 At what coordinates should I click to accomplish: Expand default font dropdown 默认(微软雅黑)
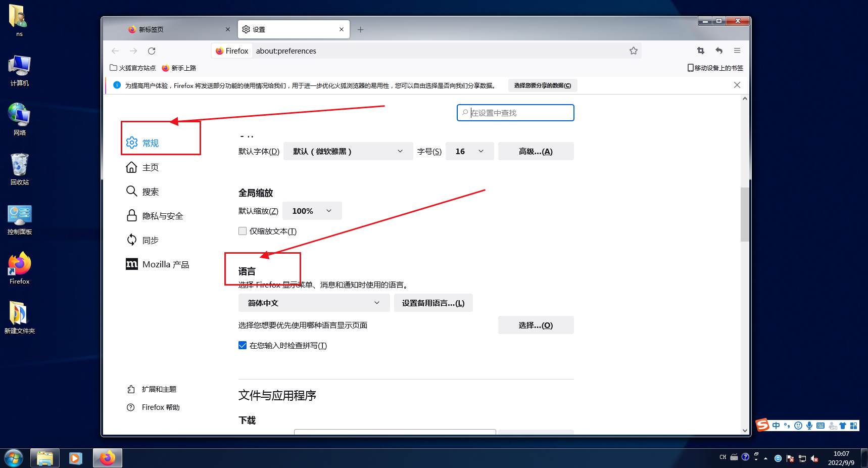(349, 151)
